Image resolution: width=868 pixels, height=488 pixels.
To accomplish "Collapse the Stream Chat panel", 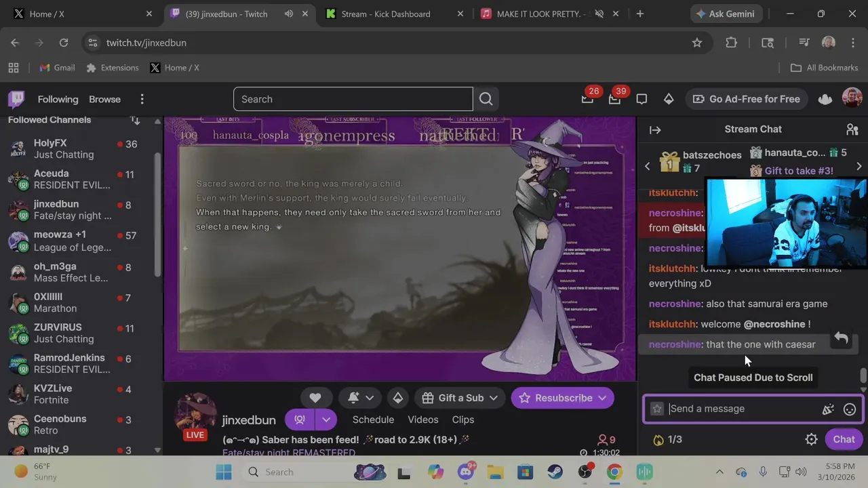I will 655,129.
